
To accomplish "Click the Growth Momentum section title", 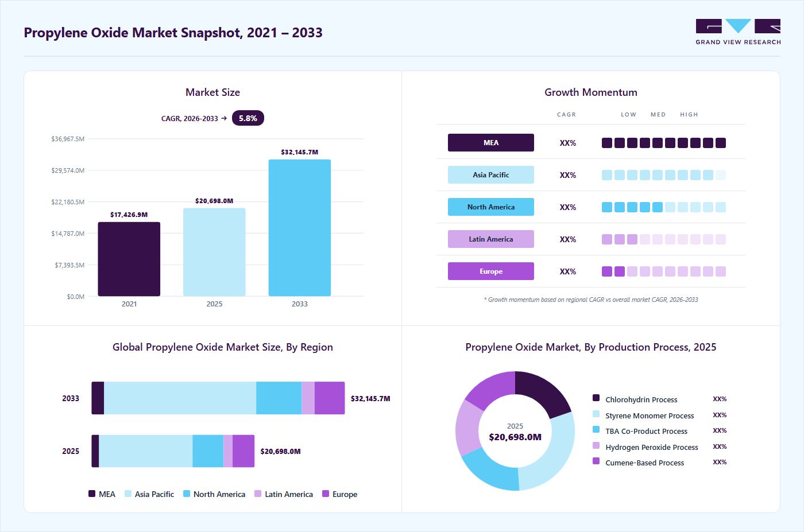I will (x=591, y=92).
